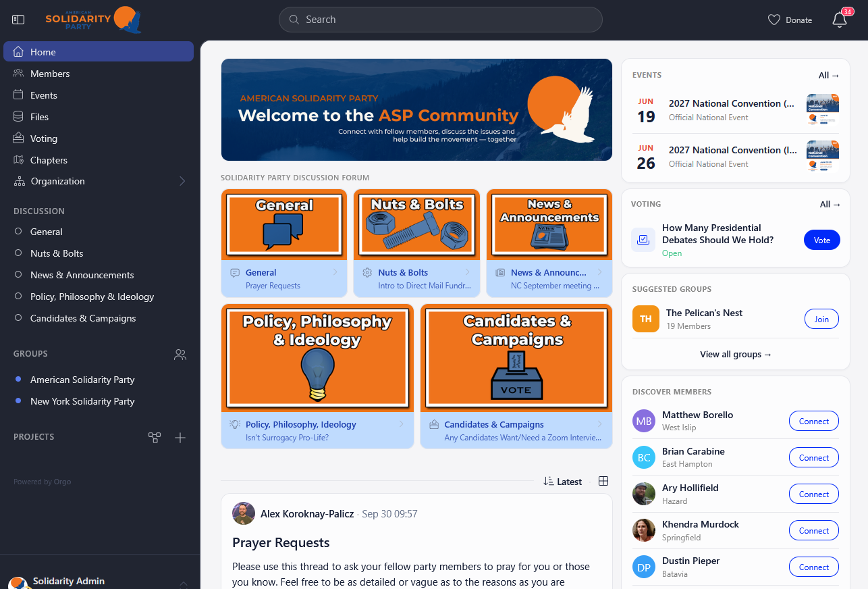Viewport: 868px width, 589px height.
Task: Click the Chapters map icon in sidebar
Action: click(x=18, y=160)
